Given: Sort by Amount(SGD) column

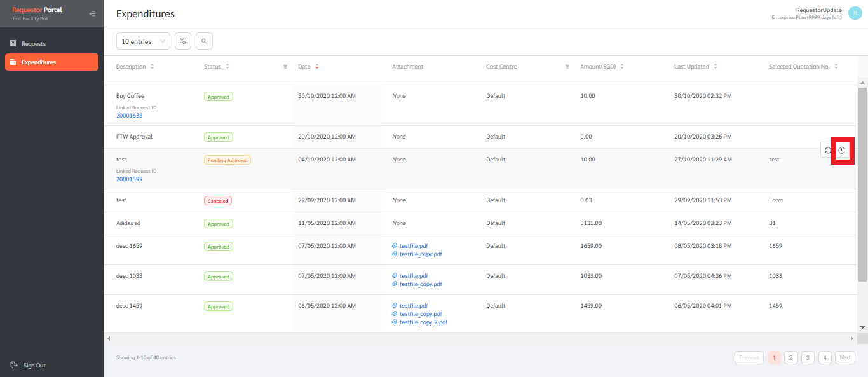Looking at the screenshot, I should click(622, 67).
